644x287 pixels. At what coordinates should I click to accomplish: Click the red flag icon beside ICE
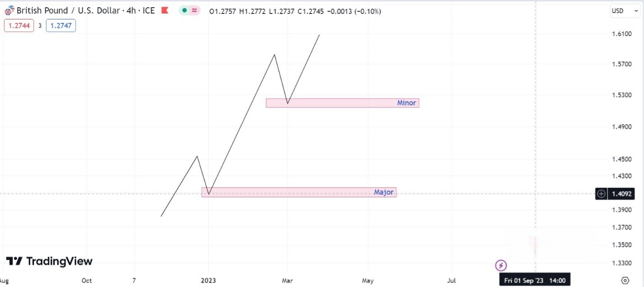tap(165, 10)
